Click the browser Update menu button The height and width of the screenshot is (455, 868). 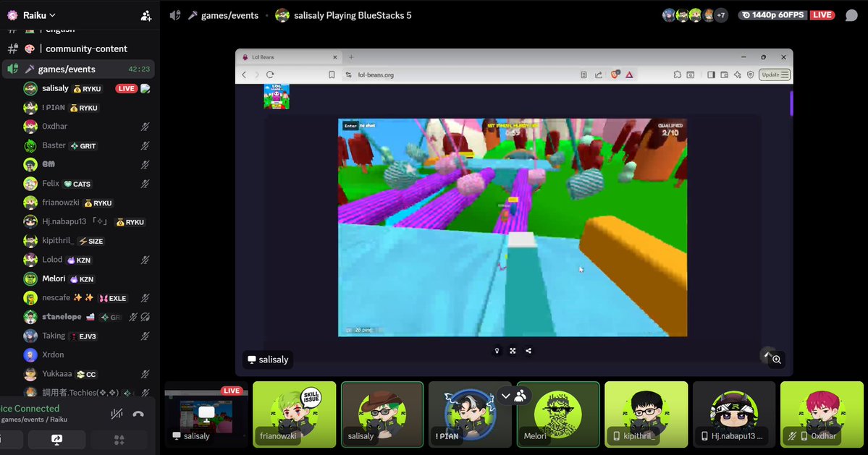click(x=775, y=75)
